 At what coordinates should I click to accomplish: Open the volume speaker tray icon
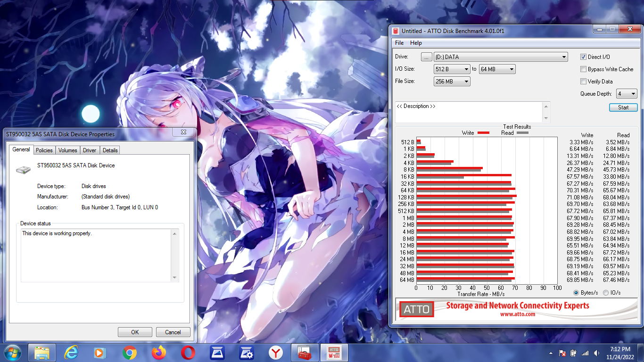pos(597,353)
